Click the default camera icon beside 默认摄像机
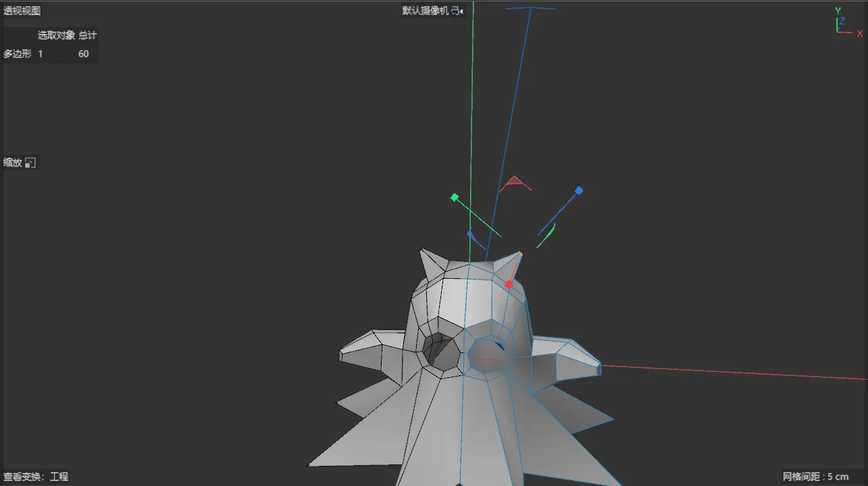This screenshot has height=486, width=868. [457, 11]
